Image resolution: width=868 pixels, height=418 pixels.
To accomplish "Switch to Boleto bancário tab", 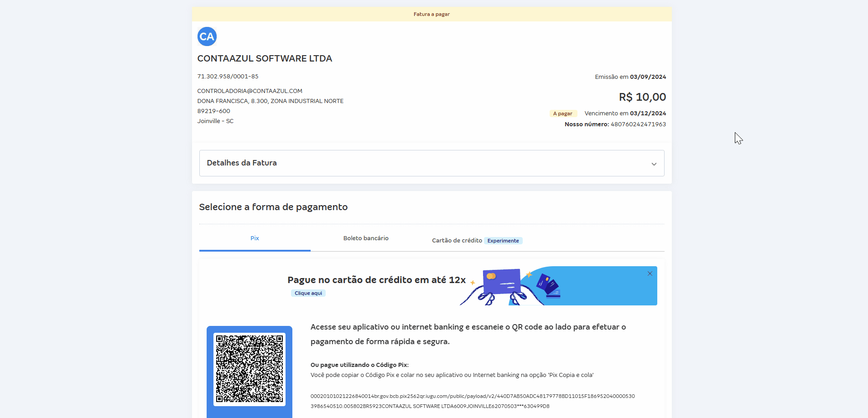I will coord(366,238).
